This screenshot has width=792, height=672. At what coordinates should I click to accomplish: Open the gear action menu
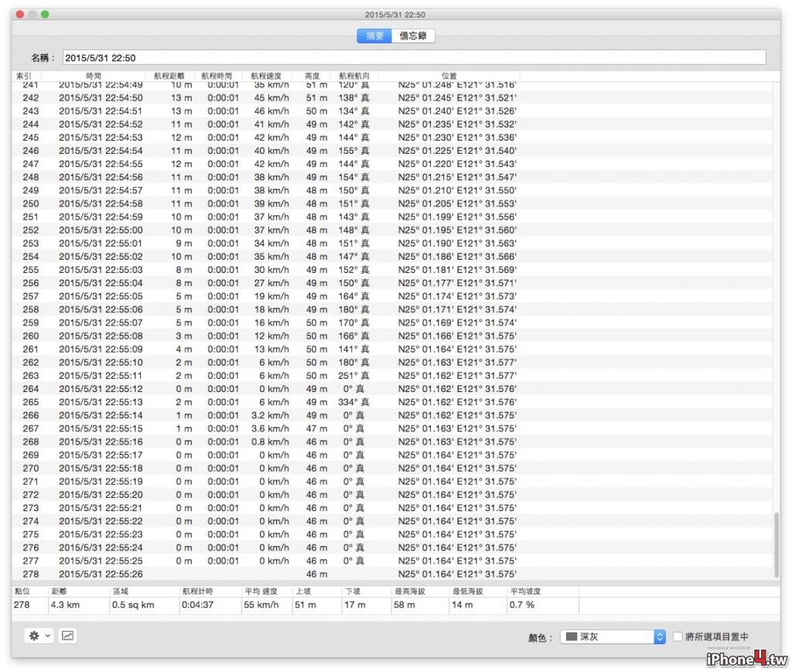(x=34, y=636)
